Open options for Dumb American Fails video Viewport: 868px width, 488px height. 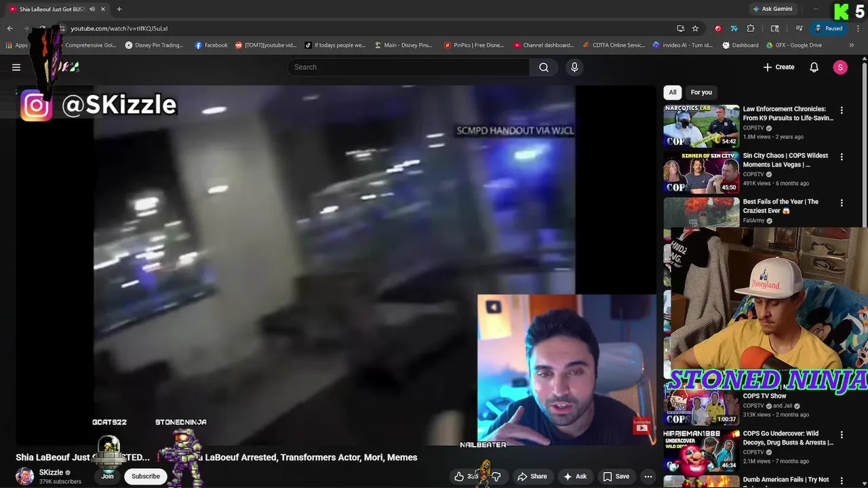[x=842, y=481]
